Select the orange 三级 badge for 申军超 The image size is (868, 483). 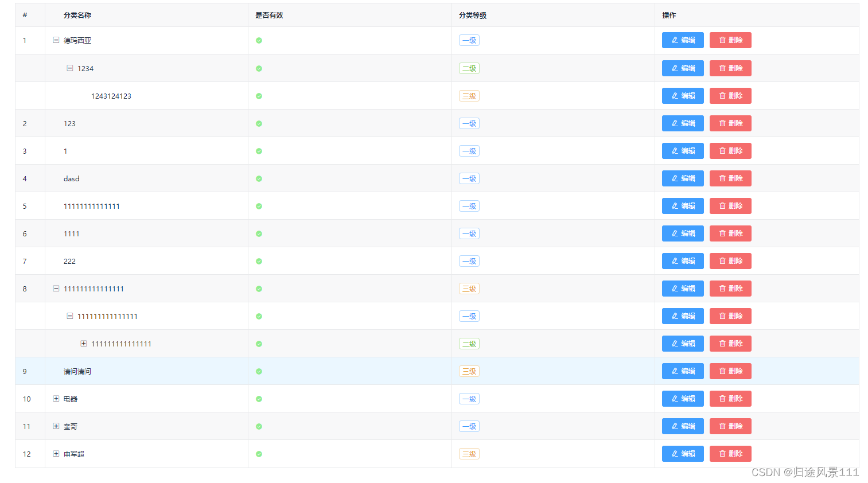click(x=469, y=454)
